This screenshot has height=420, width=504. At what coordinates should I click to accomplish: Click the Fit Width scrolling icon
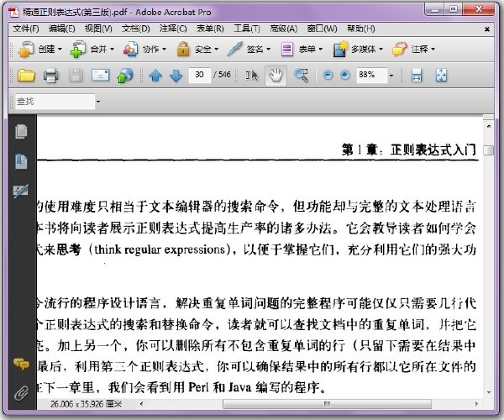417,76
